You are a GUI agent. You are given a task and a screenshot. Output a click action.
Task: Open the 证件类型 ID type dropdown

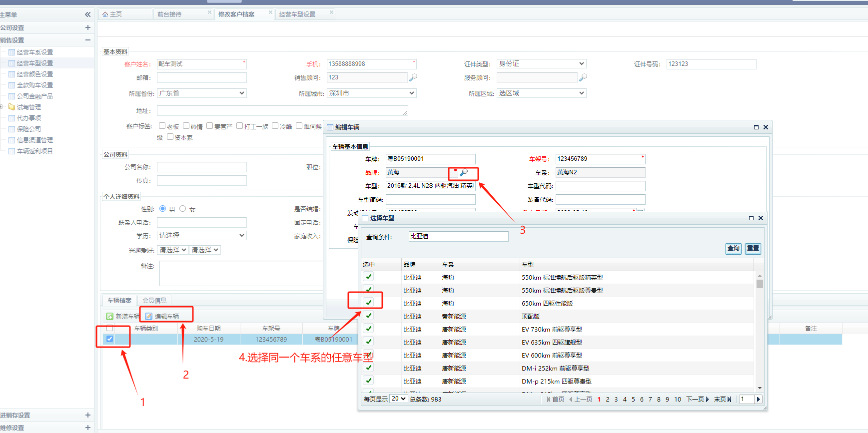click(541, 63)
